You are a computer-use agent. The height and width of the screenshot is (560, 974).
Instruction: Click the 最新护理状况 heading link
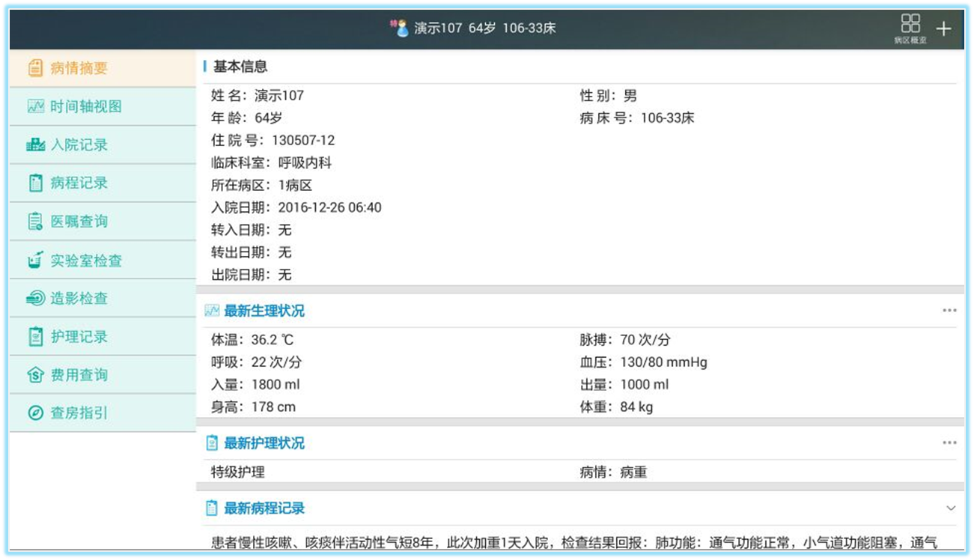[264, 443]
